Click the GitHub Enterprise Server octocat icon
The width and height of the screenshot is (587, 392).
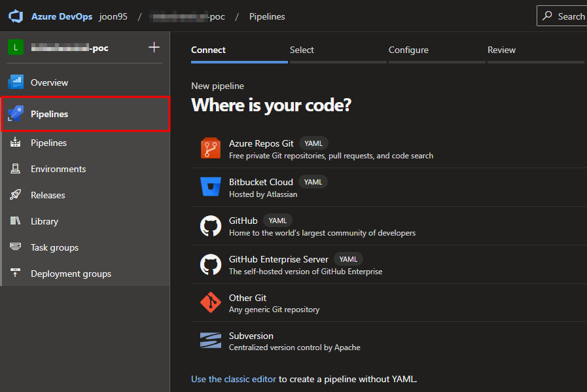211,264
